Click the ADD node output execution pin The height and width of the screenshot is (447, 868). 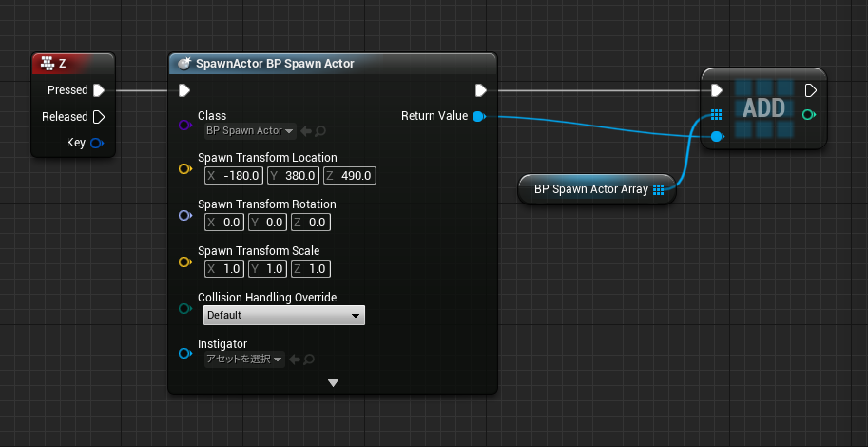[810, 90]
